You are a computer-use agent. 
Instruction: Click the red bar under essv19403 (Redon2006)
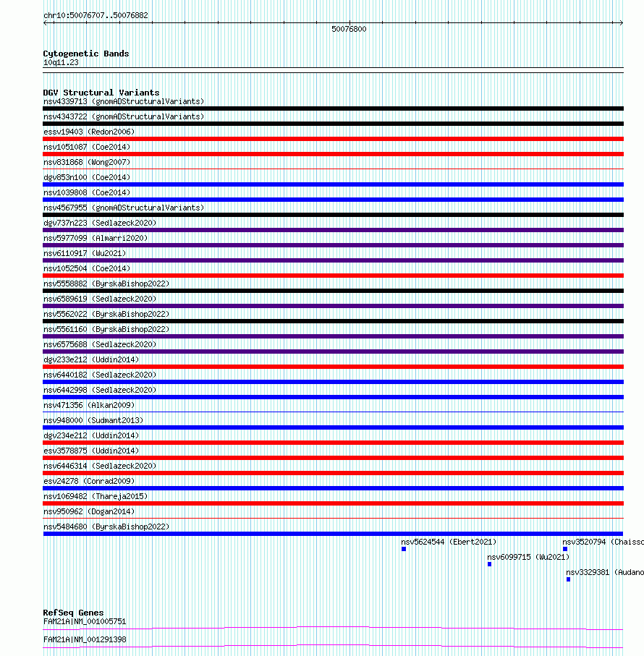(333, 139)
